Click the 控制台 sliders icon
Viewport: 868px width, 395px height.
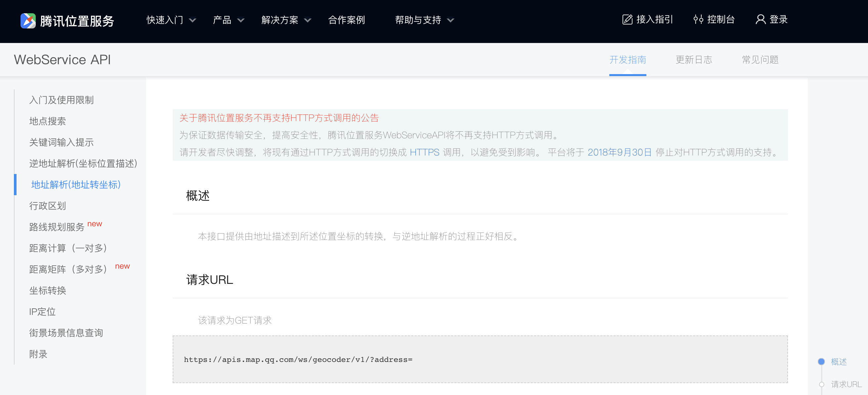pyautogui.click(x=698, y=20)
